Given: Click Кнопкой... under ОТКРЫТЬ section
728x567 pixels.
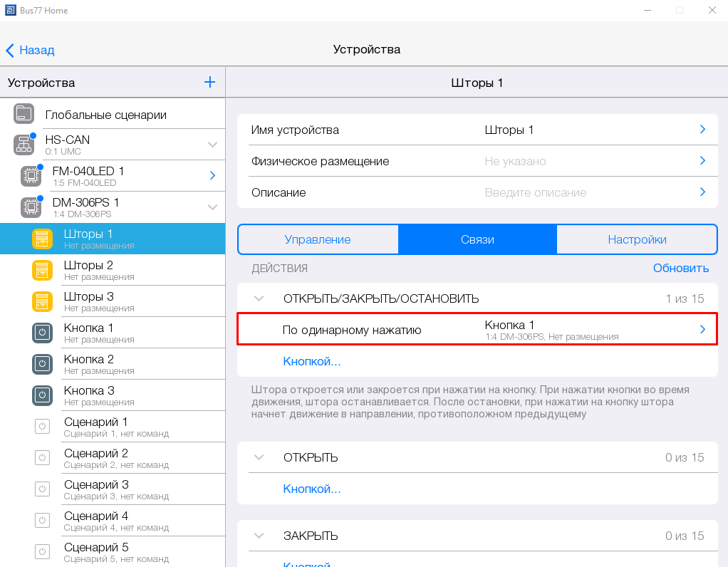Looking at the screenshot, I should click(312, 489).
